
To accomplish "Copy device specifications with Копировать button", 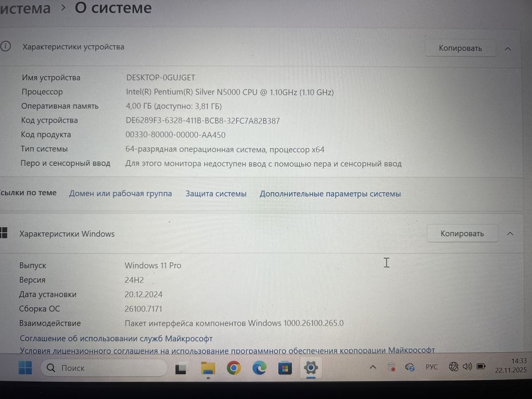I will 460,48.
